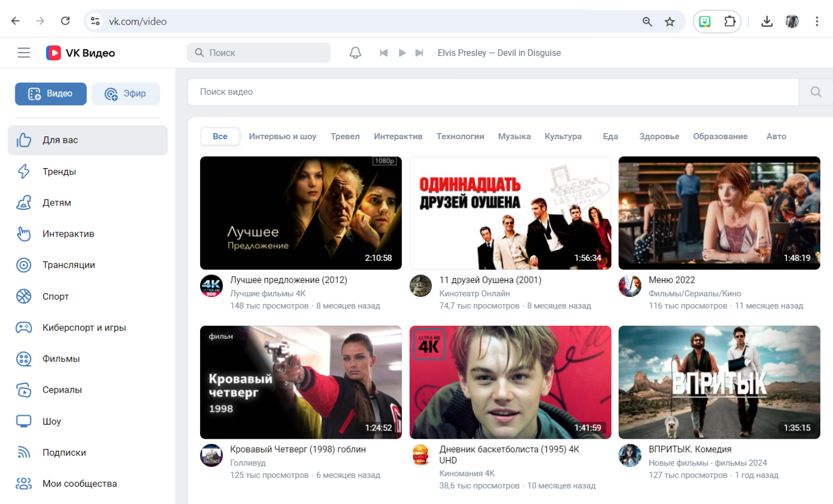Image resolution: width=833 pixels, height=504 pixels.
Task: View site information icon in address bar
Action: click(x=95, y=21)
